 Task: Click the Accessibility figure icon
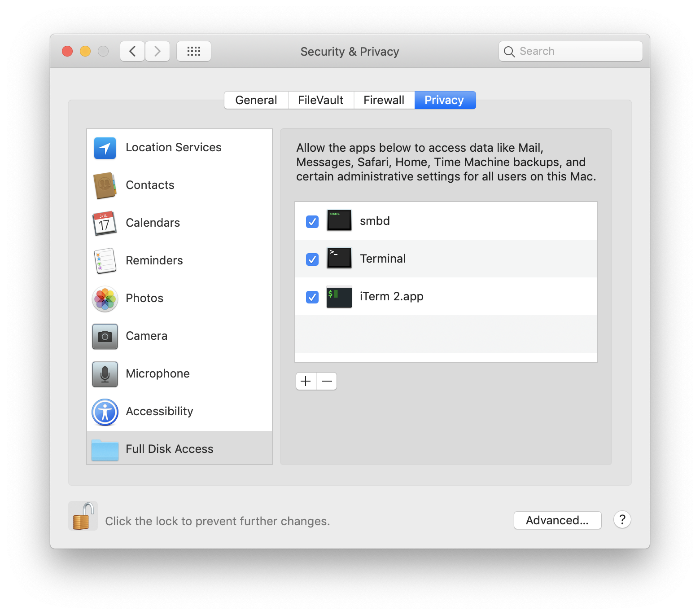[x=105, y=412]
